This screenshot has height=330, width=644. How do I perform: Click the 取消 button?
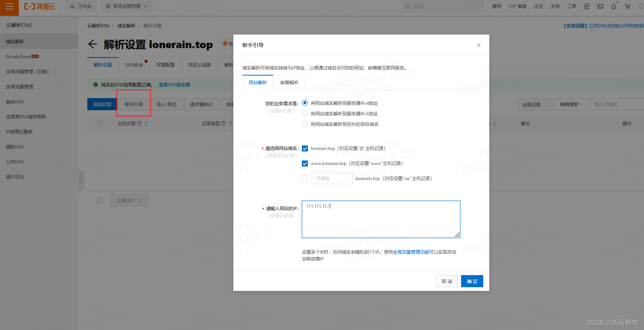447,281
